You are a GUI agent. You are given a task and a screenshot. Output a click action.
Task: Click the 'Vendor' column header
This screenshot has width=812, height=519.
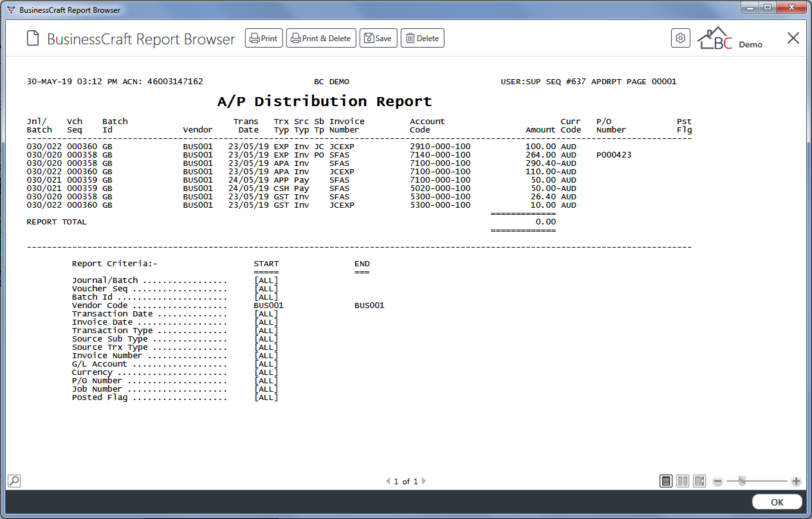click(x=198, y=130)
